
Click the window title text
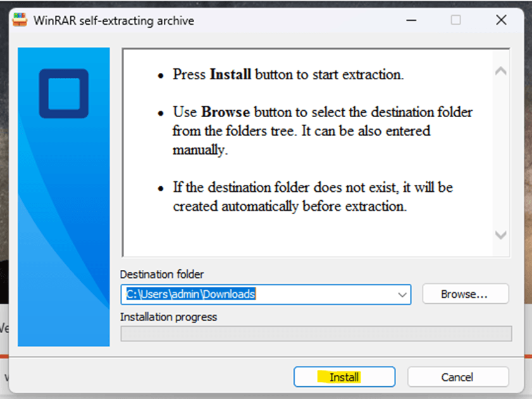coord(115,21)
